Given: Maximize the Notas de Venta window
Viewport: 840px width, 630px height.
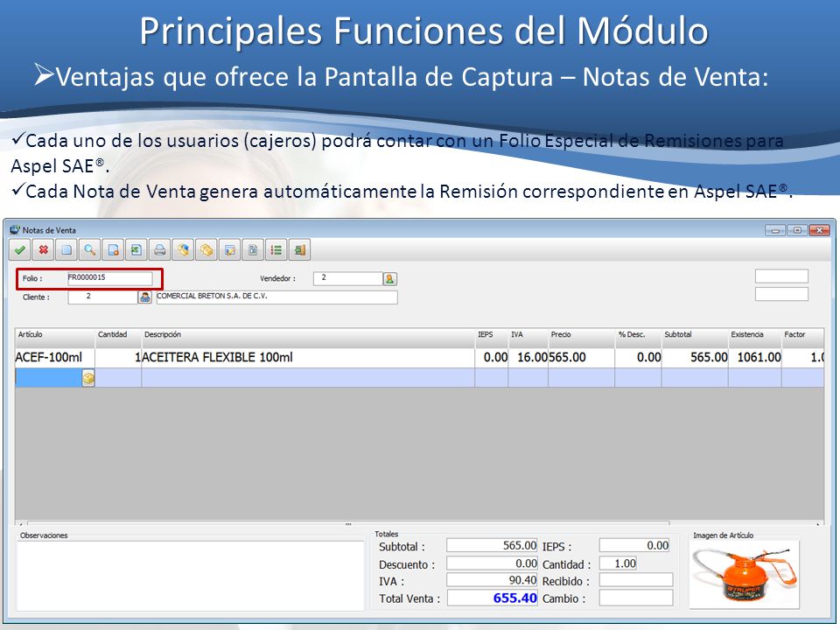Looking at the screenshot, I should click(x=797, y=230).
